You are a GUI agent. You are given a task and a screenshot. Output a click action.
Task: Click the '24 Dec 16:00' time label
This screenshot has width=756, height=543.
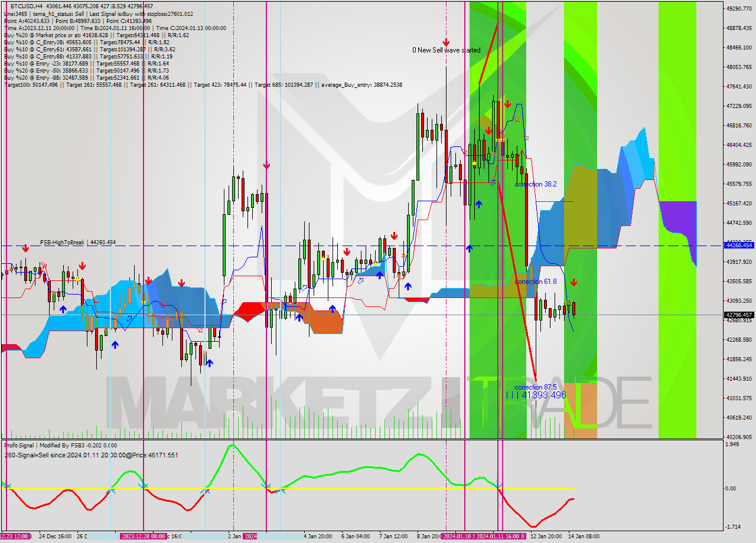pyautogui.click(x=55, y=536)
